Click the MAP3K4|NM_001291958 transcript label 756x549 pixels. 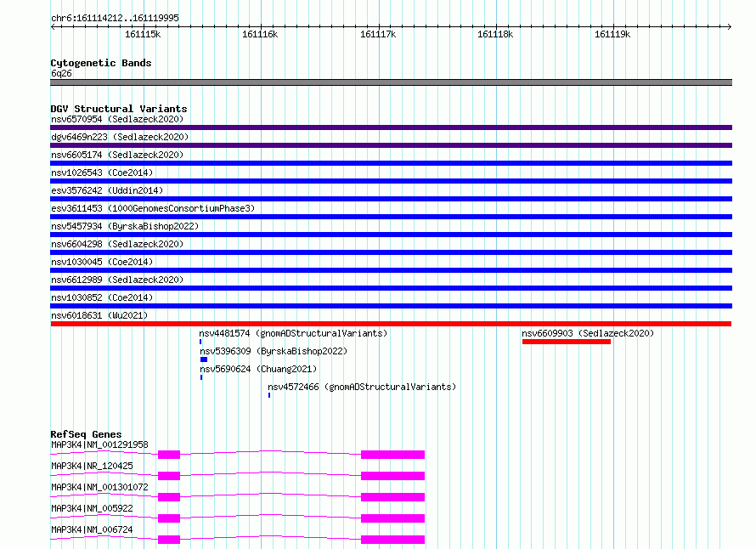pos(99,444)
